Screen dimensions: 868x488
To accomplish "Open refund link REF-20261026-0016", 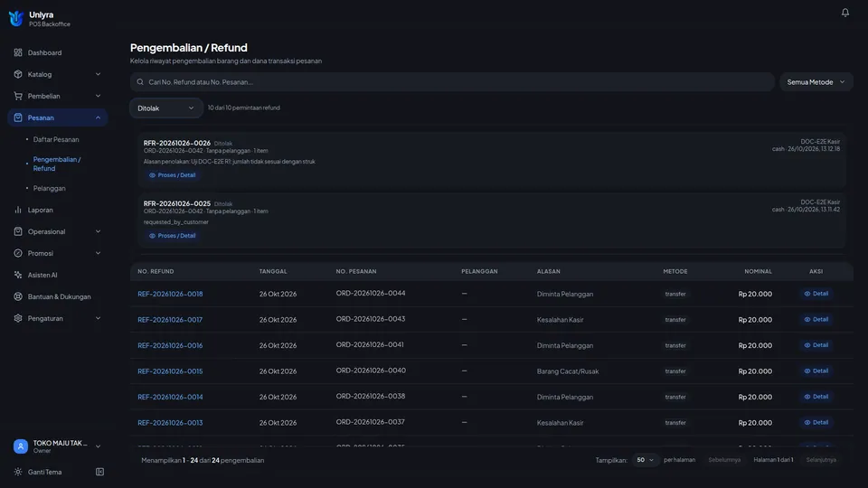I will [x=170, y=345].
